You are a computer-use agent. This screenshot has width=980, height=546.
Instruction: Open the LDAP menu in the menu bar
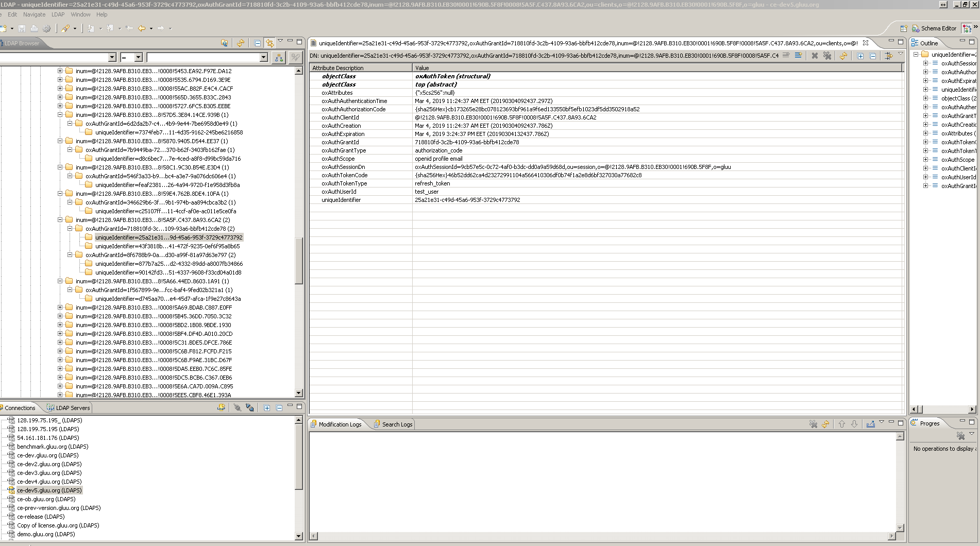pyautogui.click(x=58, y=14)
